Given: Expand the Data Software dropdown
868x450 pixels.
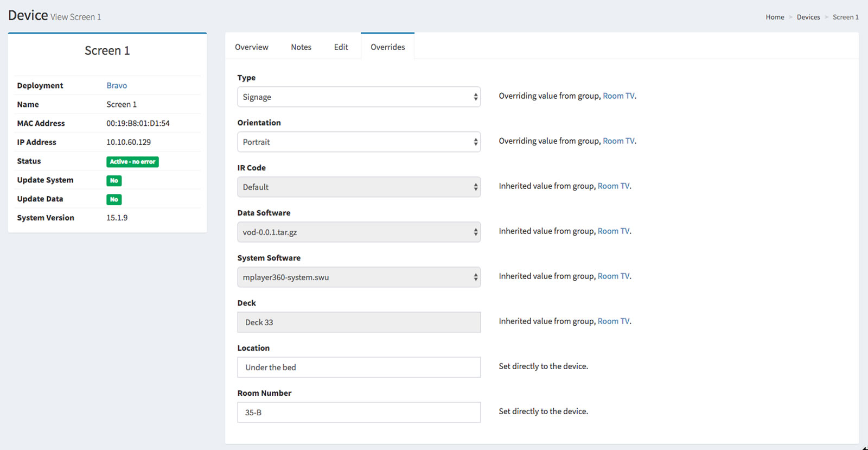Looking at the screenshot, I should pos(359,232).
